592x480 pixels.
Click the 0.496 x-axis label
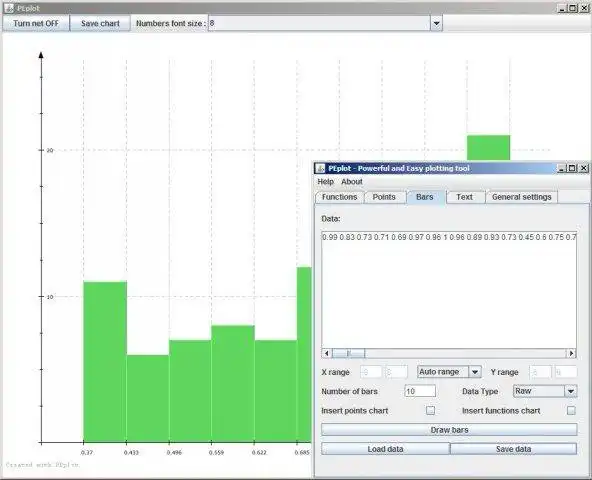[x=174, y=452]
